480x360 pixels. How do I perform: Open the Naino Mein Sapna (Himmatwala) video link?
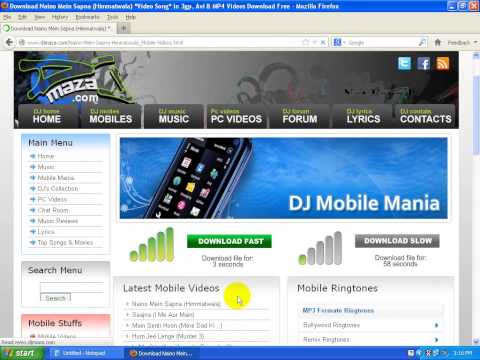pos(176,304)
